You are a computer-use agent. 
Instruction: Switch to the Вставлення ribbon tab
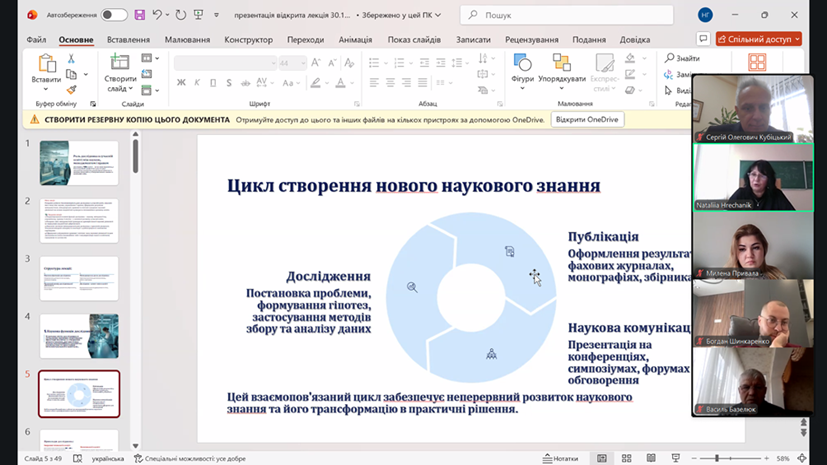128,39
